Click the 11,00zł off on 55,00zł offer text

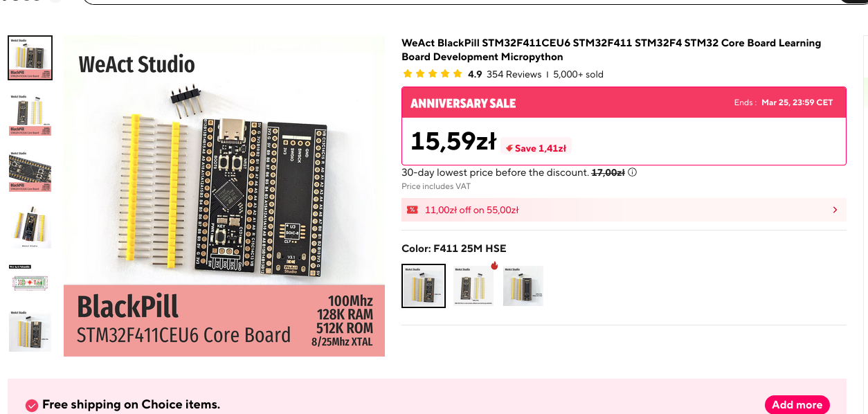471,210
